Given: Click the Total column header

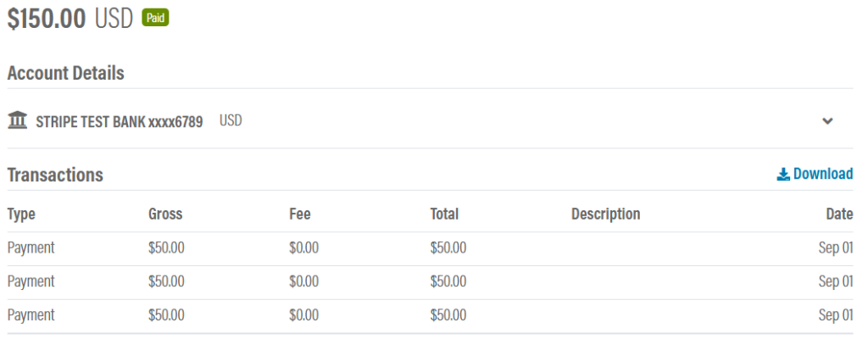Looking at the screenshot, I should [444, 214].
